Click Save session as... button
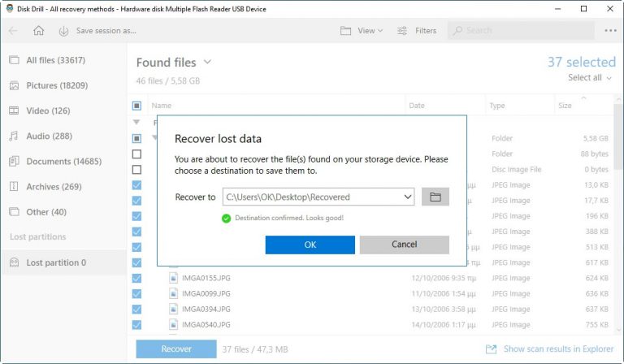Image resolution: width=624 pixels, height=364 pixels. click(x=106, y=31)
